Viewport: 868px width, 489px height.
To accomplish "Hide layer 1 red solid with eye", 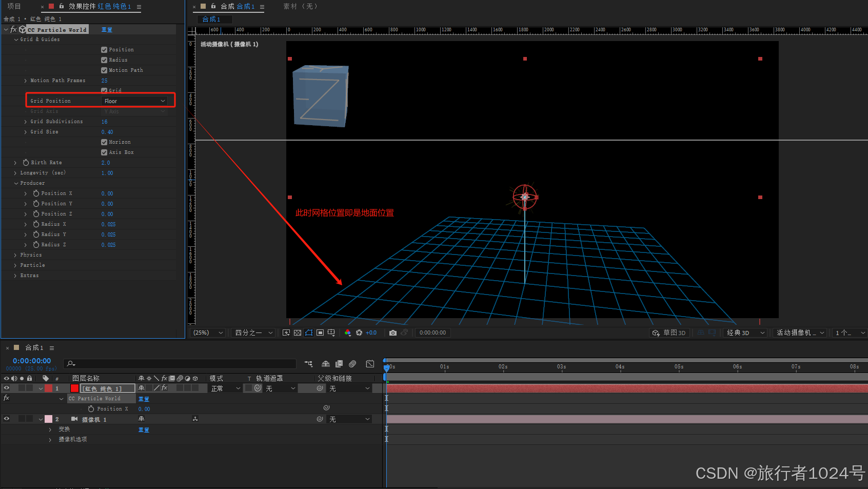I will [x=7, y=388].
